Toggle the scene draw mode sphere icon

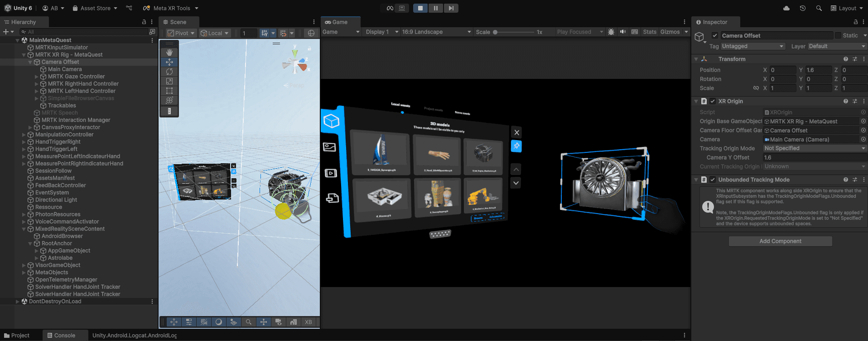(x=311, y=33)
